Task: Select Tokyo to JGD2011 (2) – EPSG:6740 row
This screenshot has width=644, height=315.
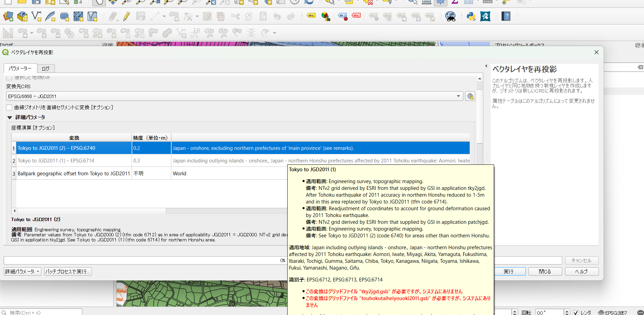Action: point(241,148)
